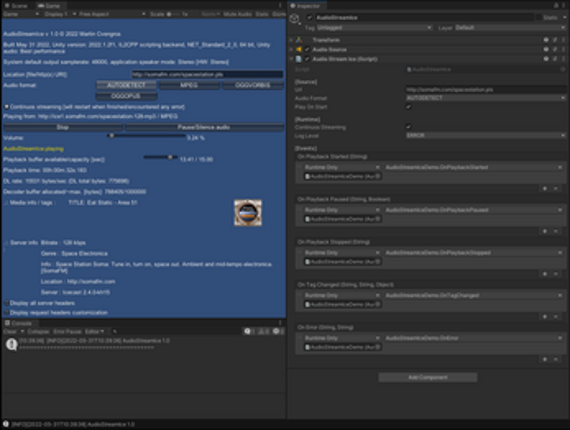The height and width of the screenshot is (430, 570).
Task: Click the Stop playback button
Action: coord(63,127)
